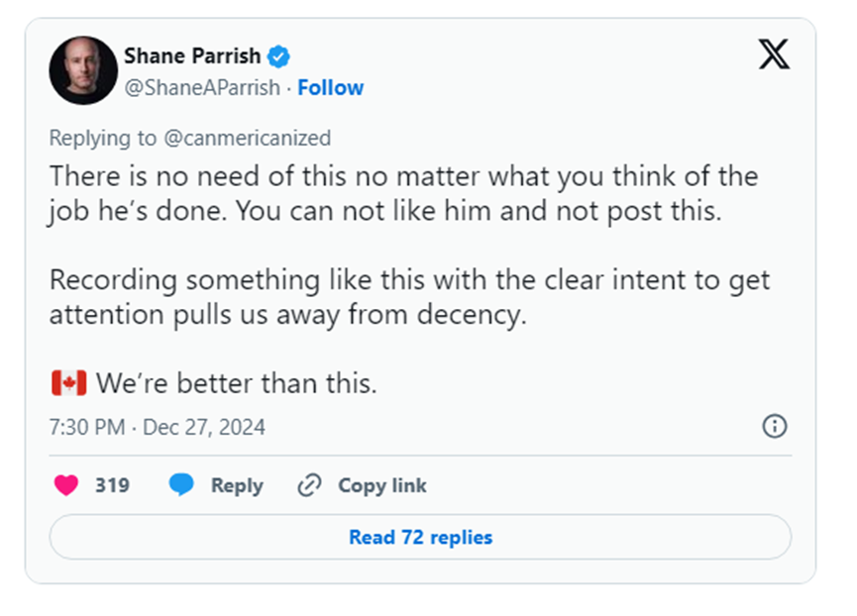Click the chain link copy icon
The width and height of the screenshot is (857, 616).
(309, 485)
